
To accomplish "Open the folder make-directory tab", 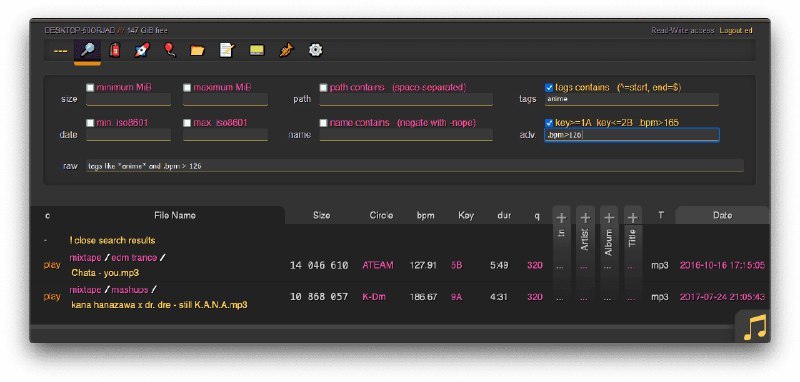I will 197,50.
